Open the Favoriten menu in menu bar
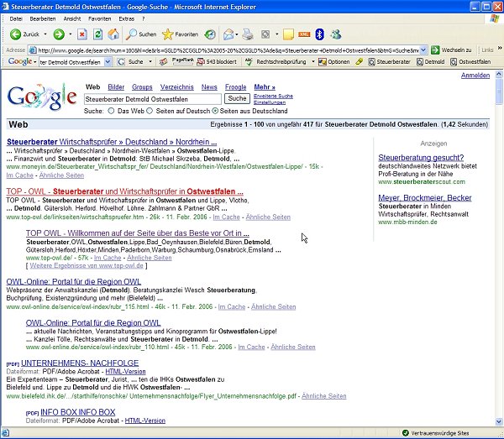504x439 pixels. click(99, 18)
